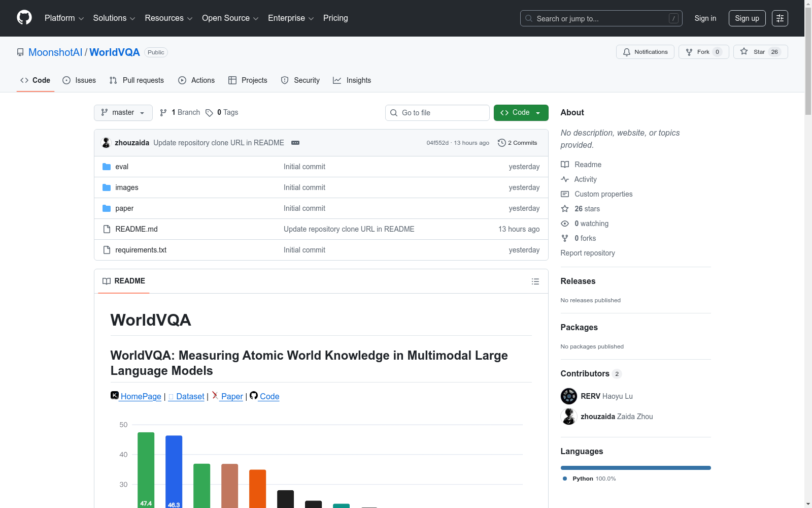Switch to the Security tab

[300, 80]
